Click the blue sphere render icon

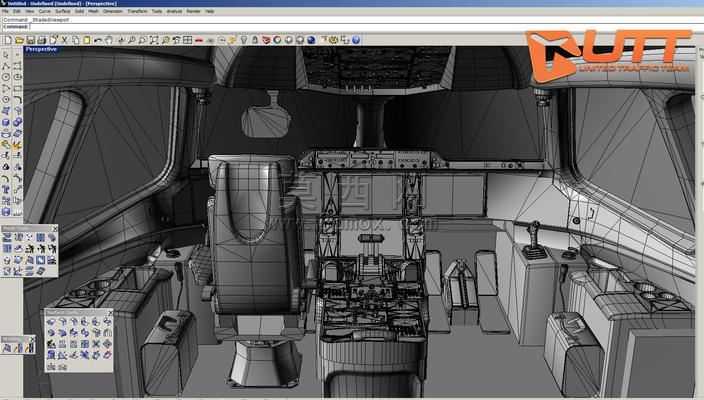tap(311, 40)
